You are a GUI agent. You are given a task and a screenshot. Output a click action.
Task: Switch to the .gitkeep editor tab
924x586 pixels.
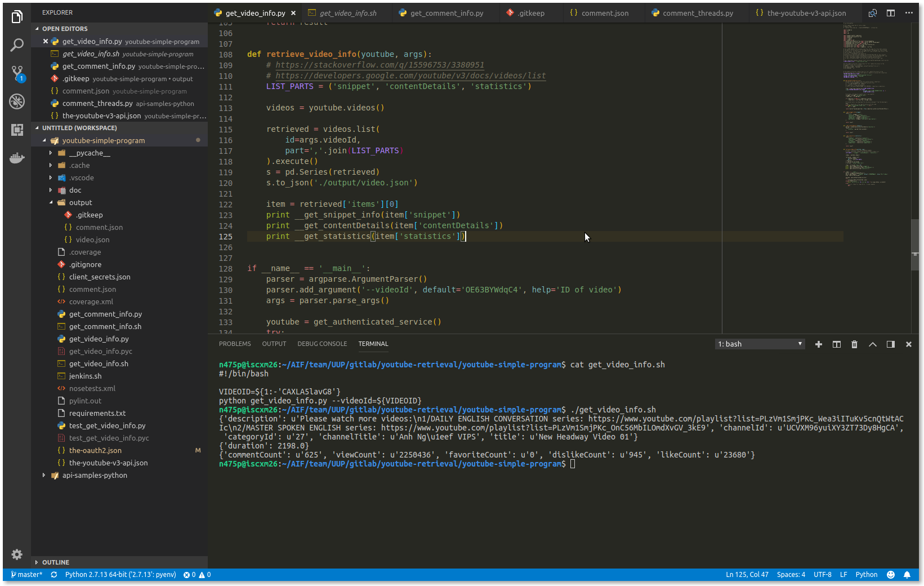point(532,13)
